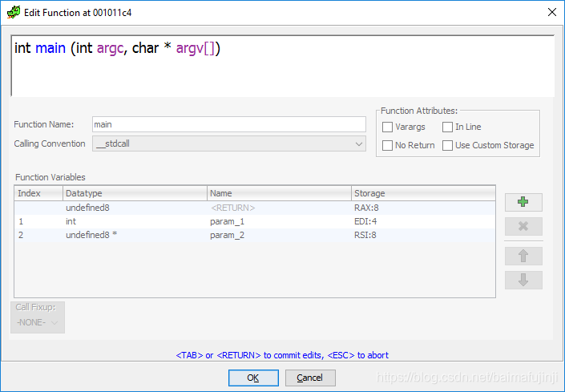This screenshot has height=392, width=565.
Task: Click the <RETURN> name cell
Action: (x=279, y=208)
